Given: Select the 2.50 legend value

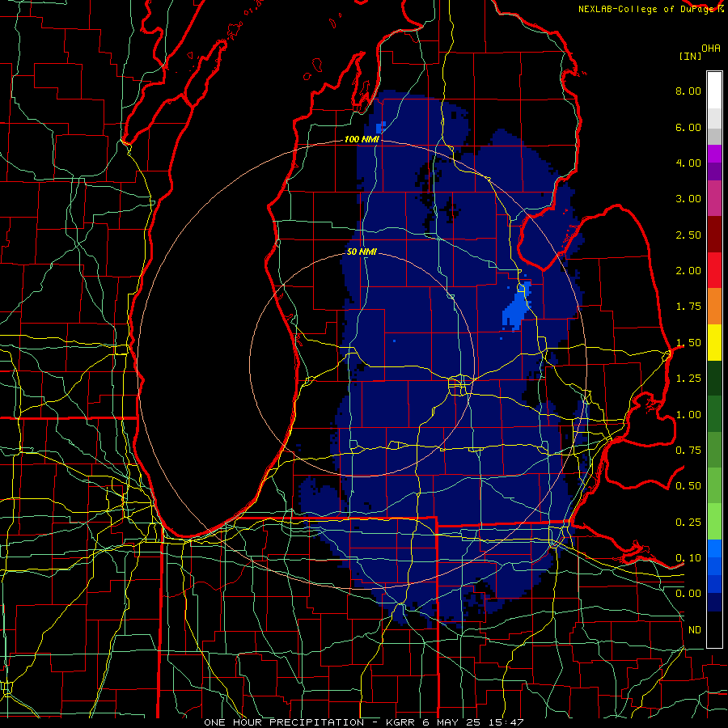Looking at the screenshot, I should pyautogui.click(x=688, y=235).
